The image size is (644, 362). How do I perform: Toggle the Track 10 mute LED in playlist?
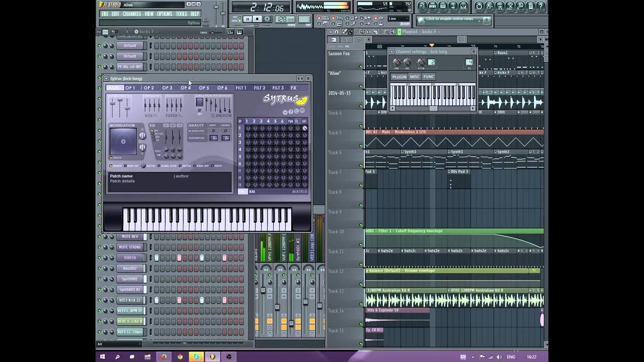tap(361, 245)
